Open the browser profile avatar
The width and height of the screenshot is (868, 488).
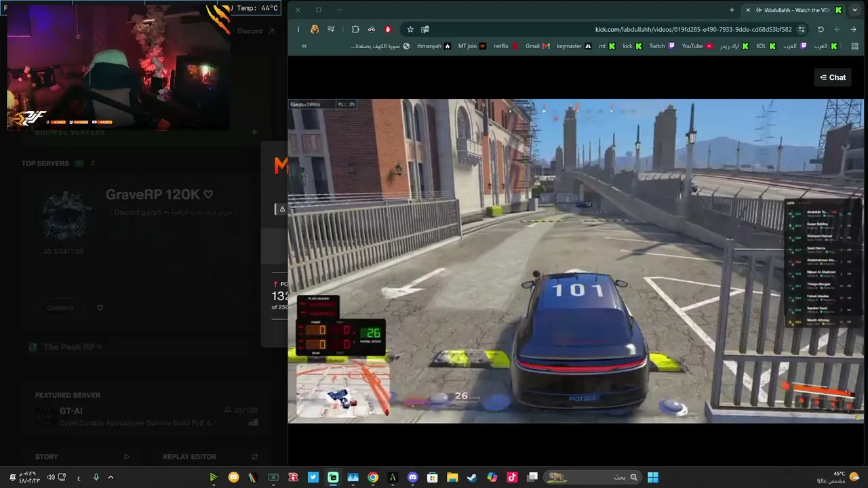click(315, 29)
